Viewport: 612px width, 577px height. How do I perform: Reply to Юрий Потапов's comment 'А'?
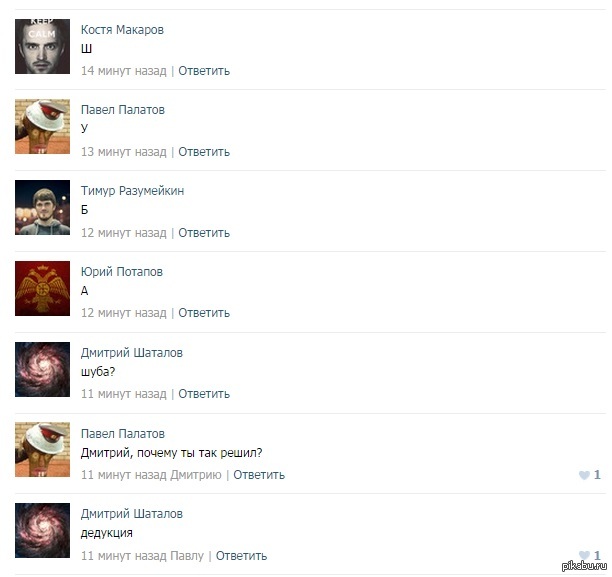pyautogui.click(x=204, y=313)
